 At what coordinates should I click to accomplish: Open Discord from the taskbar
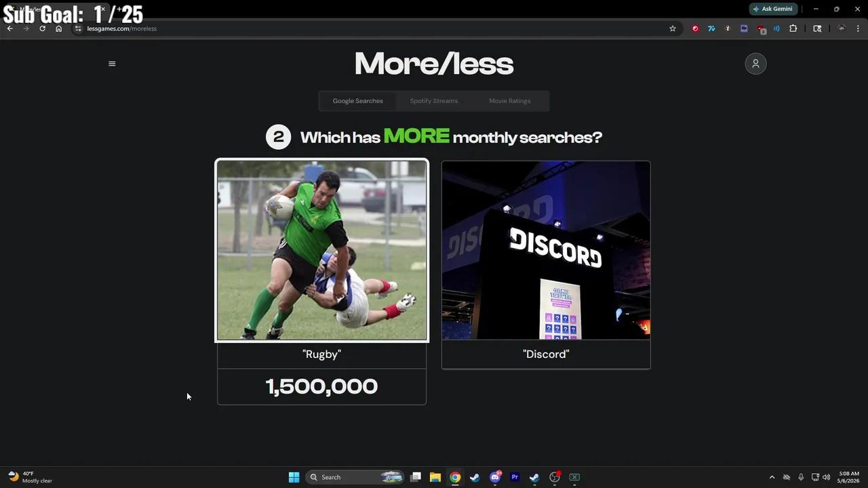pos(496,477)
